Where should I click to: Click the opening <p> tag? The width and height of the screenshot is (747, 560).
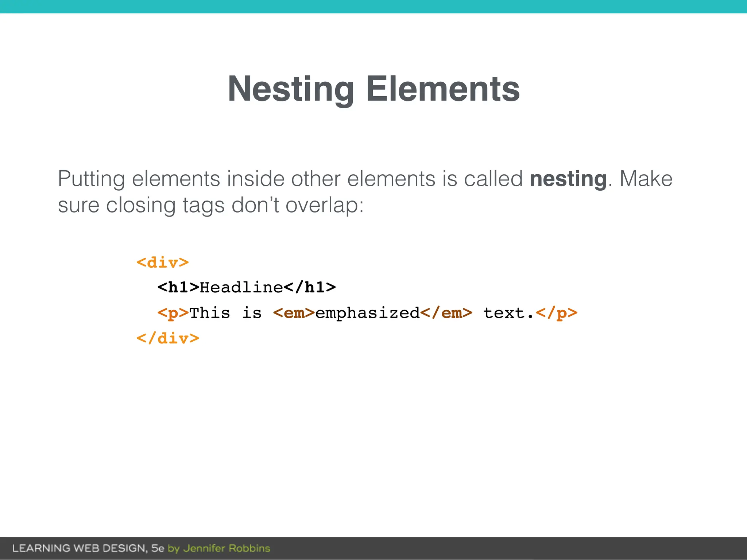point(173,313)
